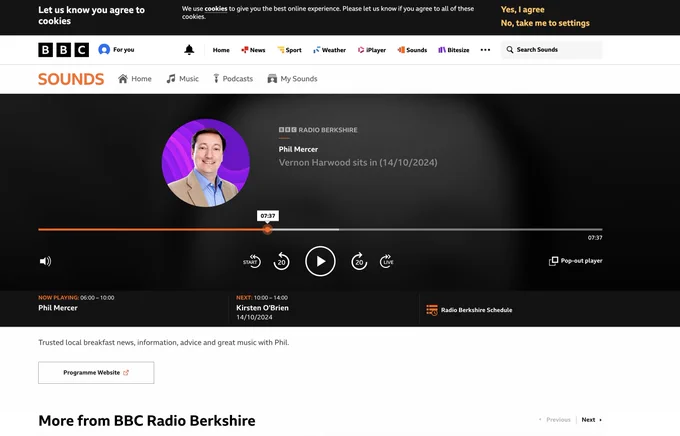Choose No, take me to settings
Viewport: 680px width, 436px height.
pos(545,23)
